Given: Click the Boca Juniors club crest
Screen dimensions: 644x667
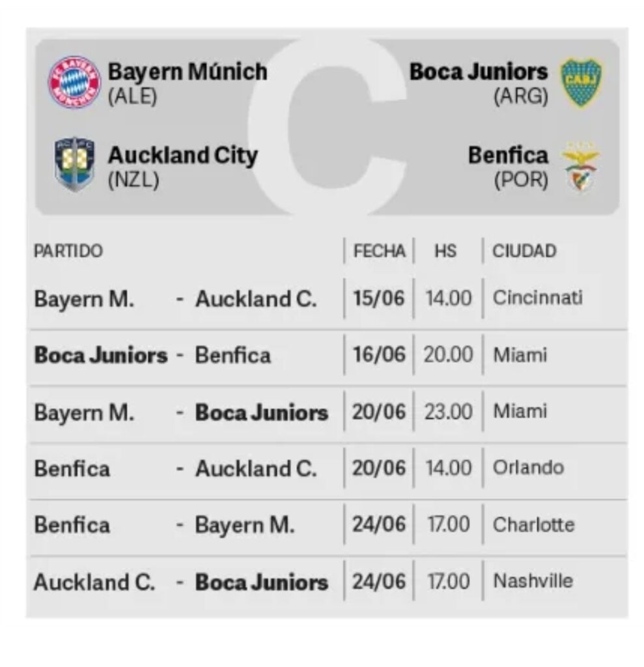Looking at the screenshot, I should click(581, 83).
